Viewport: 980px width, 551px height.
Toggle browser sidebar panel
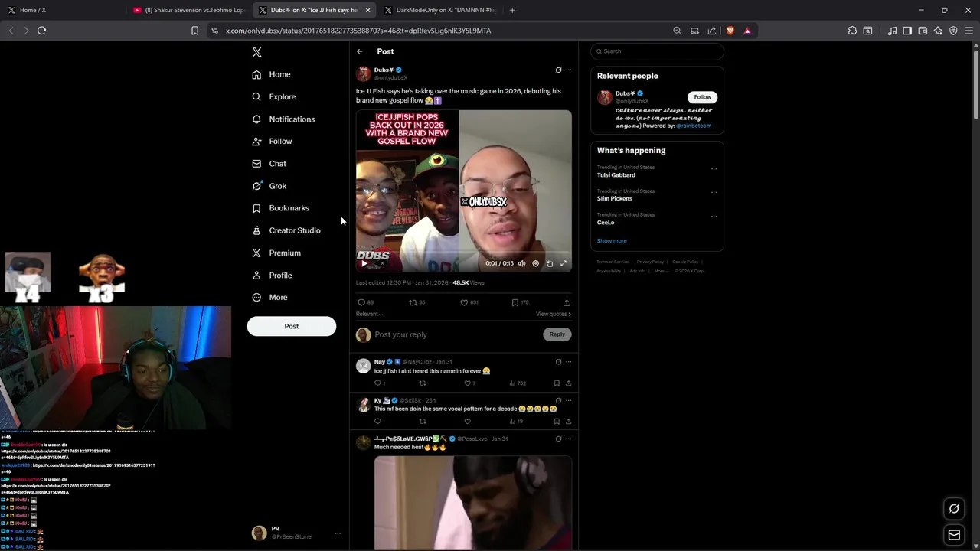[x=907, y=31]
